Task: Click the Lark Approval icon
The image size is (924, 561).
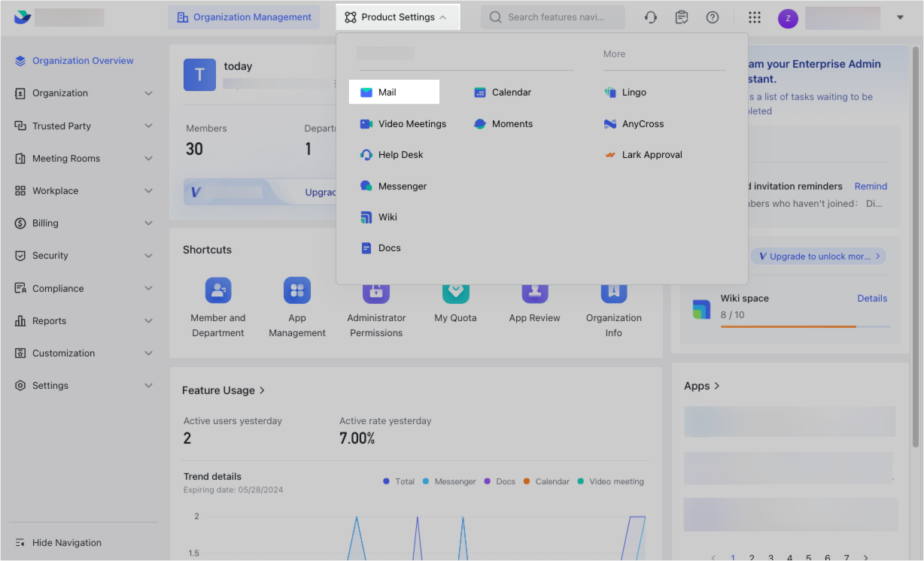Action: (x=609, y=154)
